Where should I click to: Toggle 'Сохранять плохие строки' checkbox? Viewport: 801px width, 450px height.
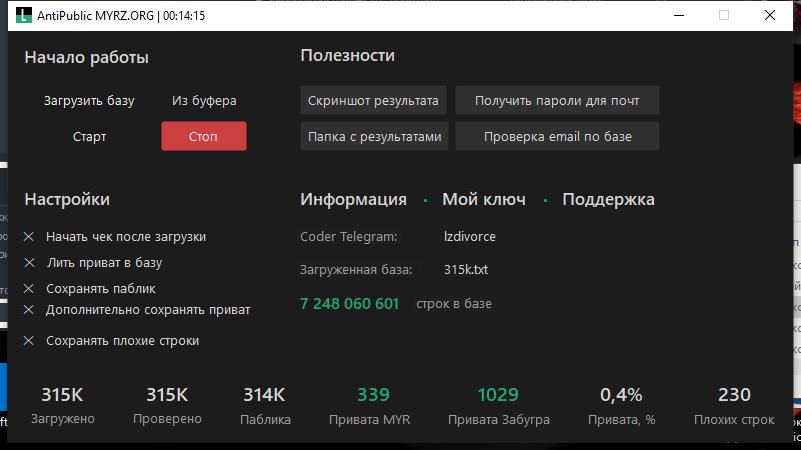(x=29, y=341)
